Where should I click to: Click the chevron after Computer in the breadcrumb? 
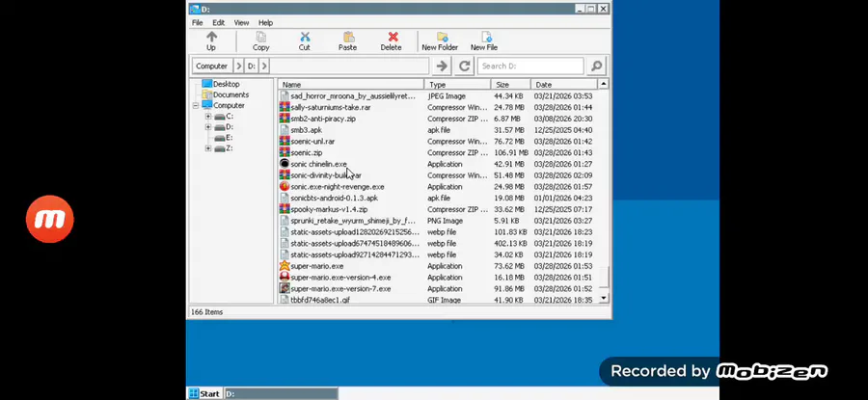238,66
